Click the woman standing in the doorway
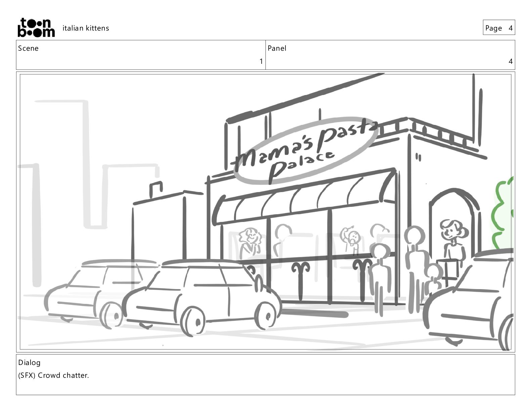Screen dimensions: 532x411 click(x=453, y=245)
